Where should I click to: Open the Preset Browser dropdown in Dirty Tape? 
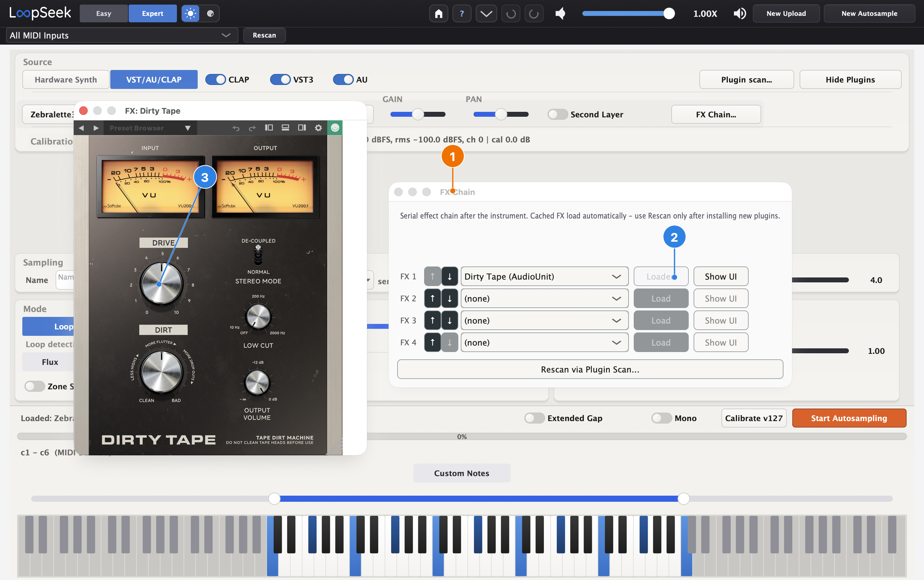tap(150, 128)
